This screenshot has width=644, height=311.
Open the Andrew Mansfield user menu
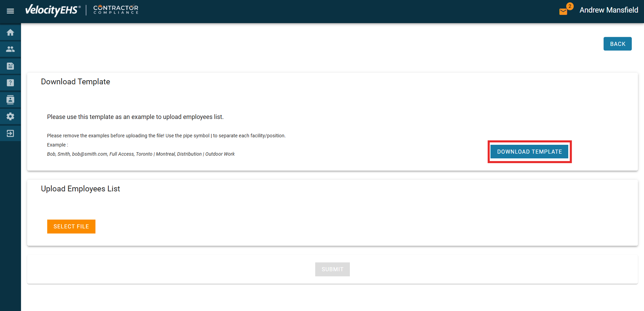click(x=608, y=10)
